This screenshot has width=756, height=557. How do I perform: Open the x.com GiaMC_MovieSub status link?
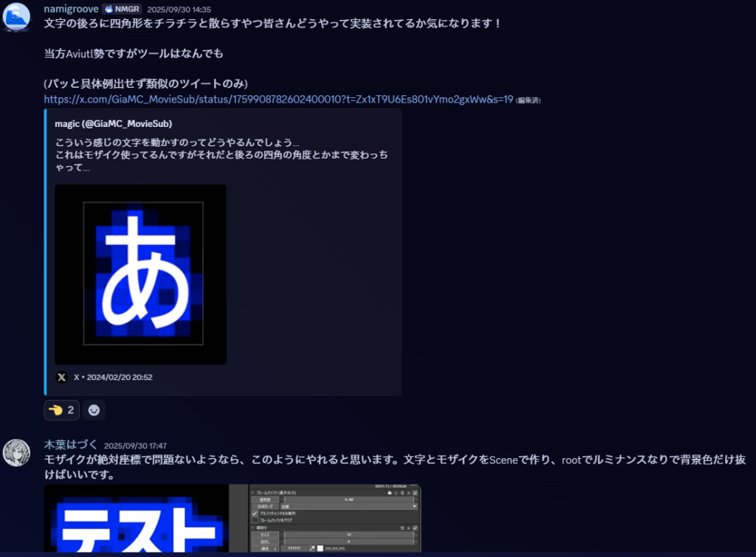(x=278, y=99)
